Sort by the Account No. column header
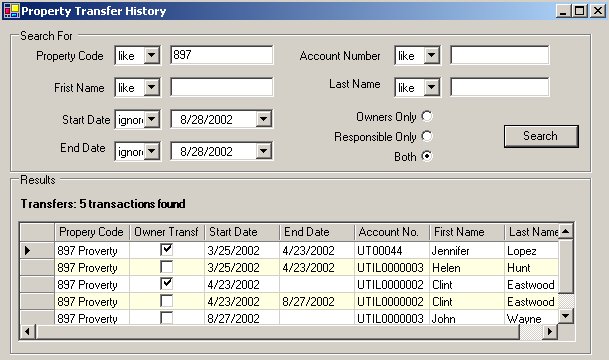 392,232
